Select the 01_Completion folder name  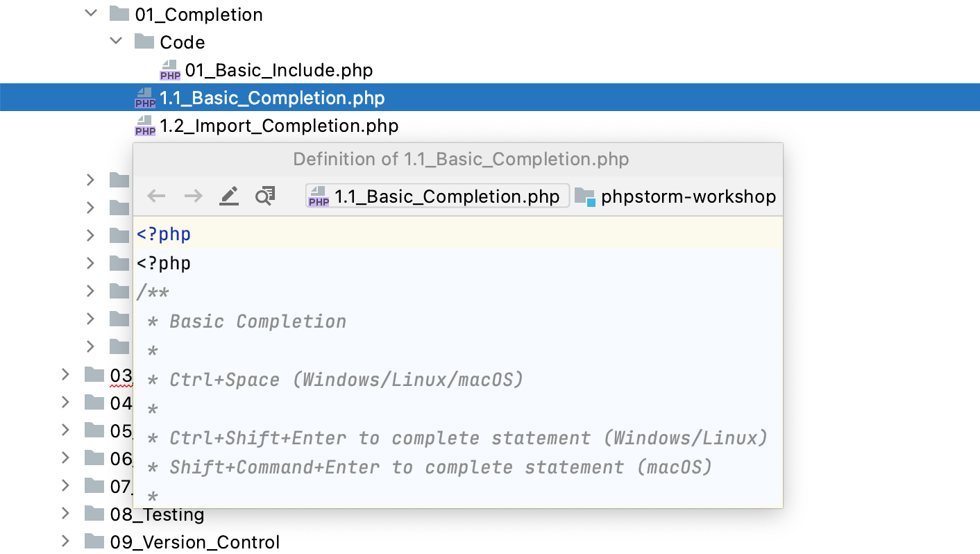click(199, 15)
